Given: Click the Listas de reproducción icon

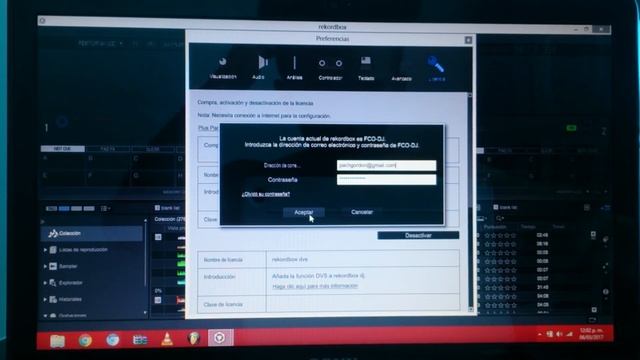Looking at the screenshot, I should pyautogui.click(x=53, y=250).
